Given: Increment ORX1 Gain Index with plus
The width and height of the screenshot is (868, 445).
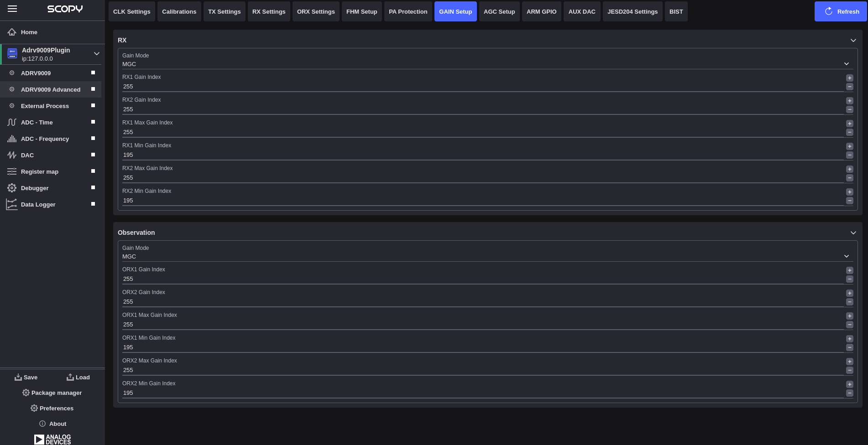Looking at the screenshot, I should click(x=850, y=270).
